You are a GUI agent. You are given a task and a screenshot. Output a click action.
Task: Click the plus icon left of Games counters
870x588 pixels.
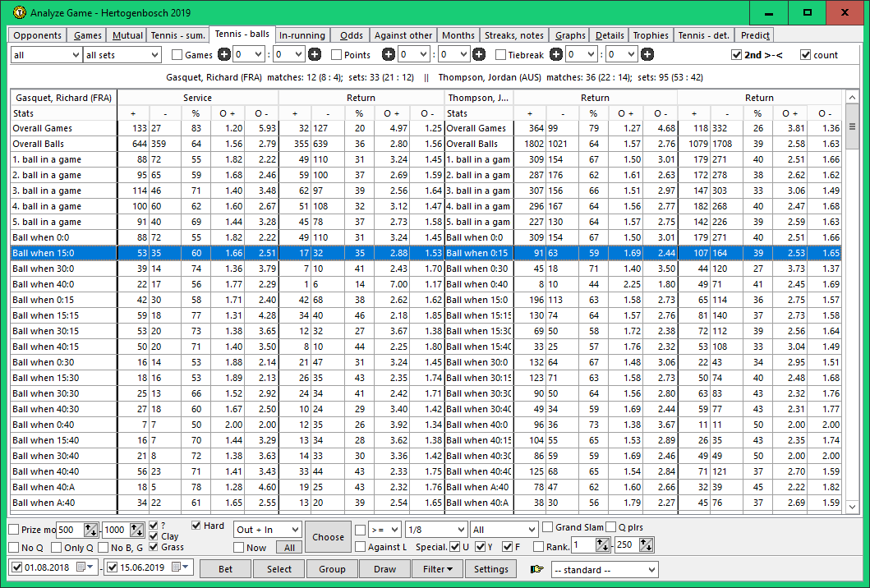point(224,55)
